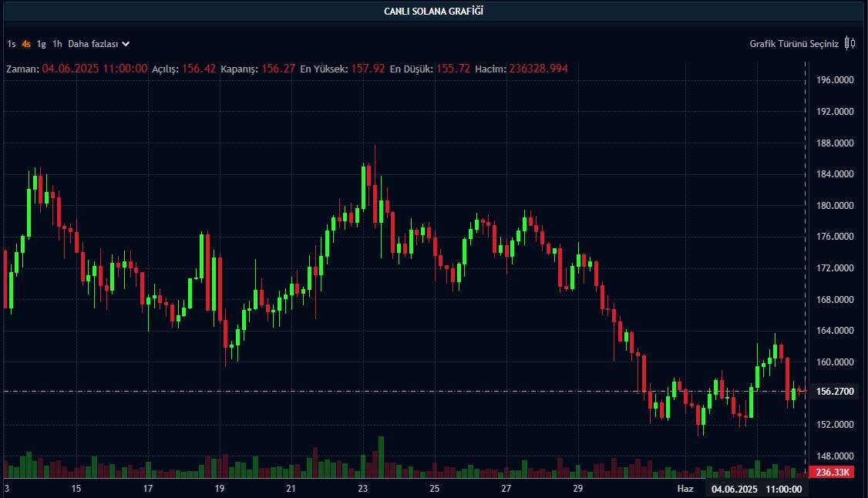Click the tallest volume bar in the histogram

381,457
